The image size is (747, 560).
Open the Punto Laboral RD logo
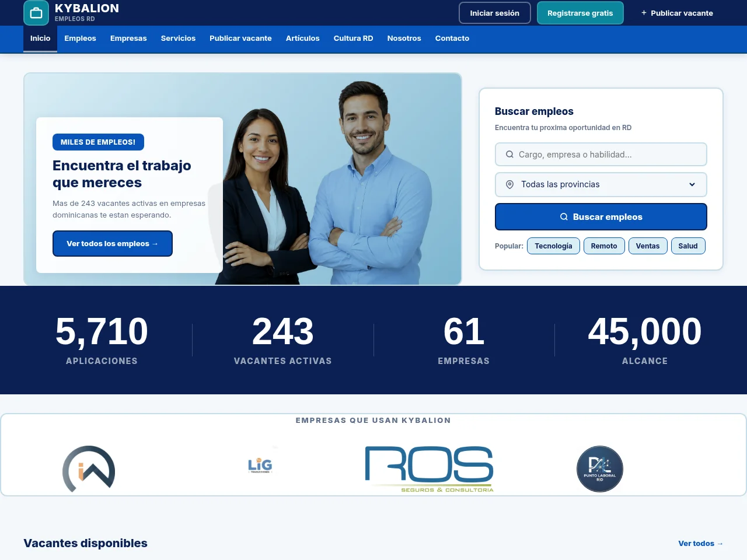[600, 469]
